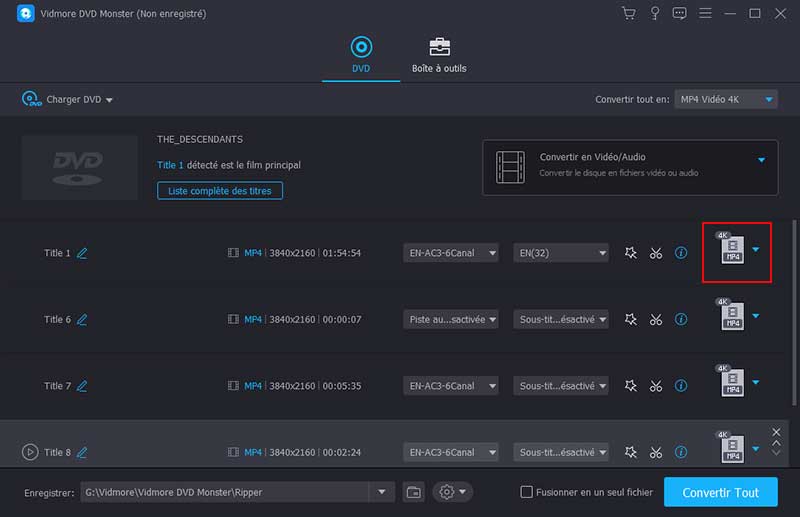Click the Title 6 duration 00:00:07

(342, 319)
